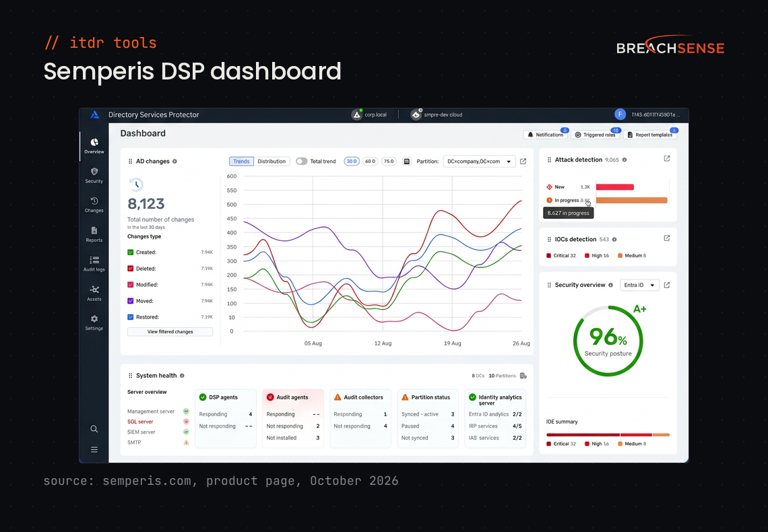The width and height of the screenshot is (768, 532).
Task: Click the Semperis logo in top bar
Action: pyautogui.click(x=95, y=114)
